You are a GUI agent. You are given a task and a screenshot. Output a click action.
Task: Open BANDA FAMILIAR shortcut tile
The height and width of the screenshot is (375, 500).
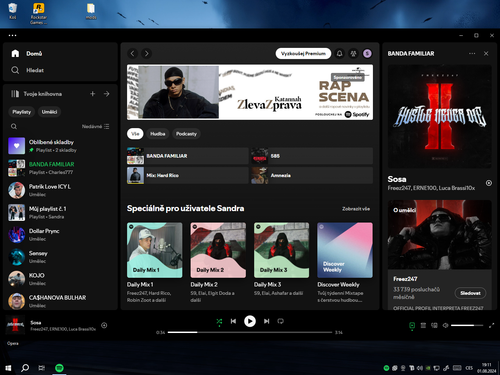[188, 156]
